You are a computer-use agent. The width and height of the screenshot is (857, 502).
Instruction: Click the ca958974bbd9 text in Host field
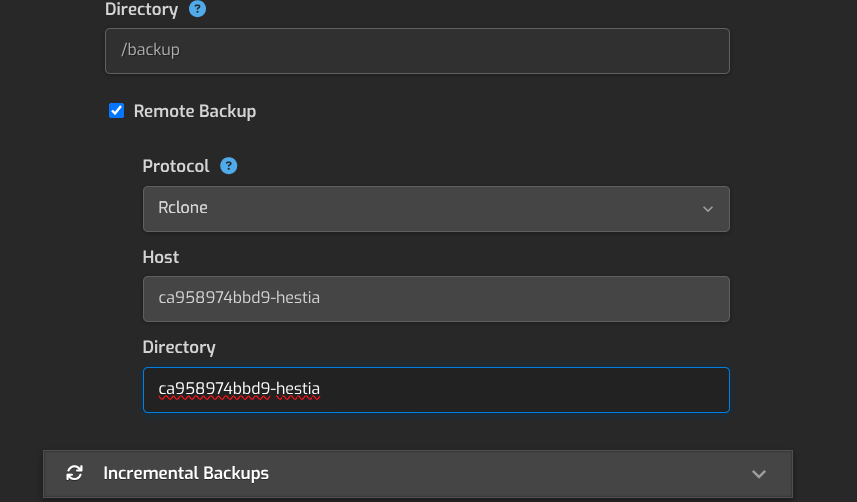coord(214,297)
